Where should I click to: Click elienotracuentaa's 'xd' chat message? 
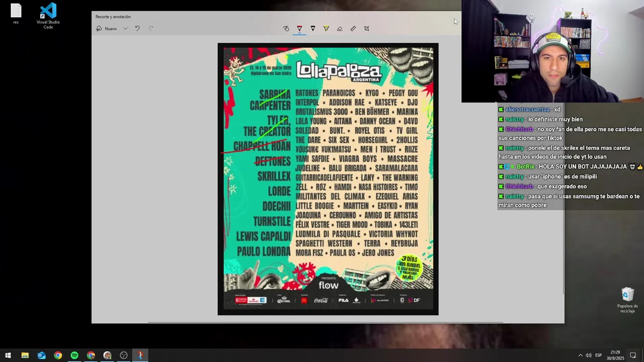tap(529, 109)
